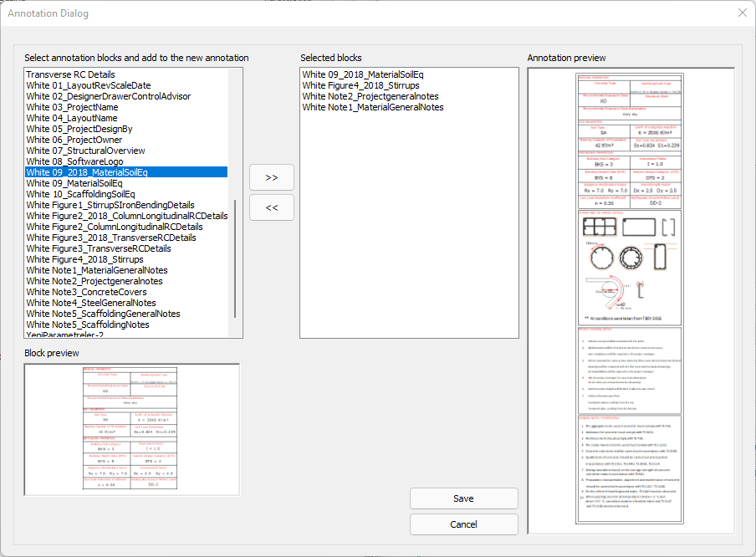Select White 09_2018_MaterialSoilEq in Selected blocks
This screenshot has height=557, width=756.
click(368, 74)
